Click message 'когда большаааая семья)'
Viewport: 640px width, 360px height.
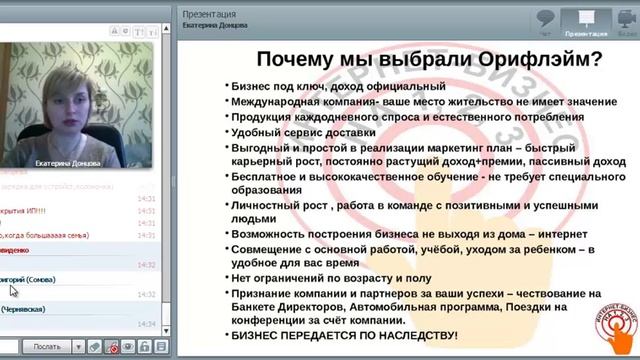[44, 236]
